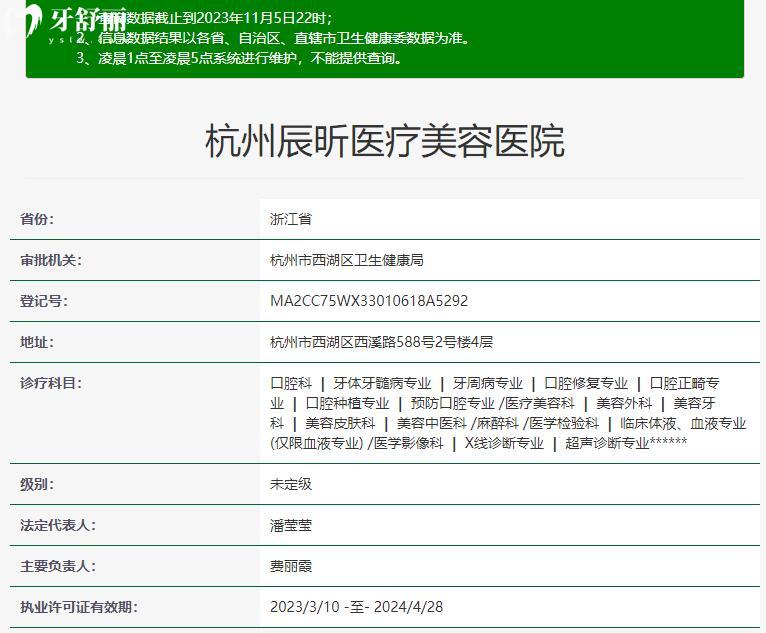Select the 级别 label
Image resolution: width=766 pixels, height=633 pixels.
point(37,485)
